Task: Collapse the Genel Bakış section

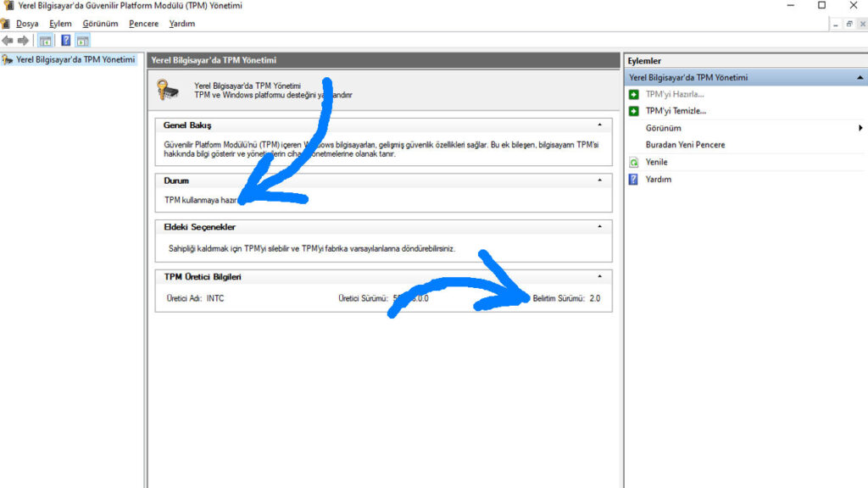Action: pyautogui.click(x=600, y=125)
